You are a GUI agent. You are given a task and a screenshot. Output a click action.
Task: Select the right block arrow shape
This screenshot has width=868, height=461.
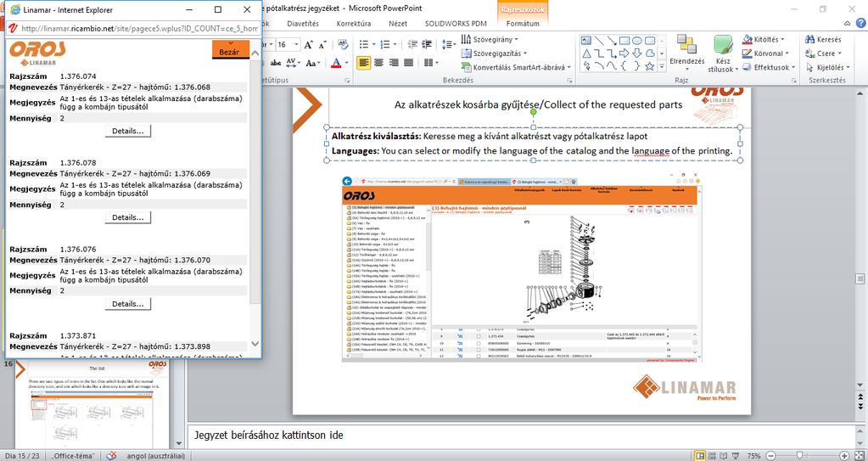coord(624,53)
